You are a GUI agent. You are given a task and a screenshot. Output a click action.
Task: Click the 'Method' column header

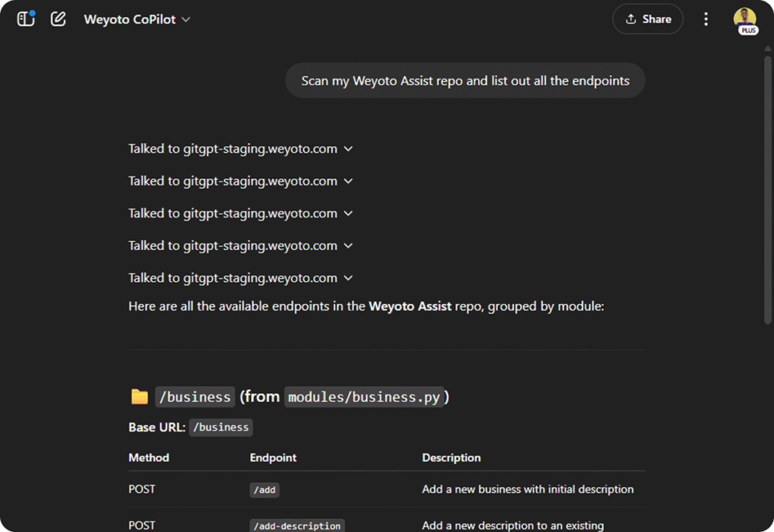(149, 457)
